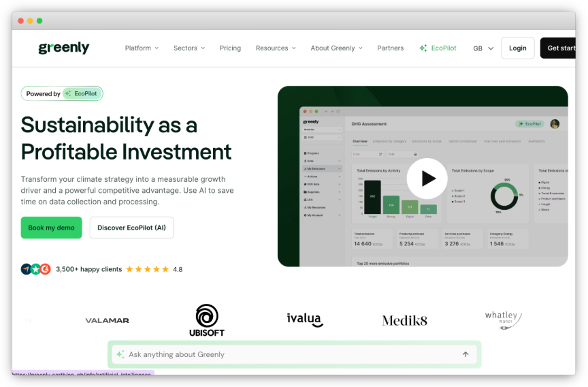Open the Platform dropdown menu
The height and width of the screenshot is (387, 588).
click(142, 48)
